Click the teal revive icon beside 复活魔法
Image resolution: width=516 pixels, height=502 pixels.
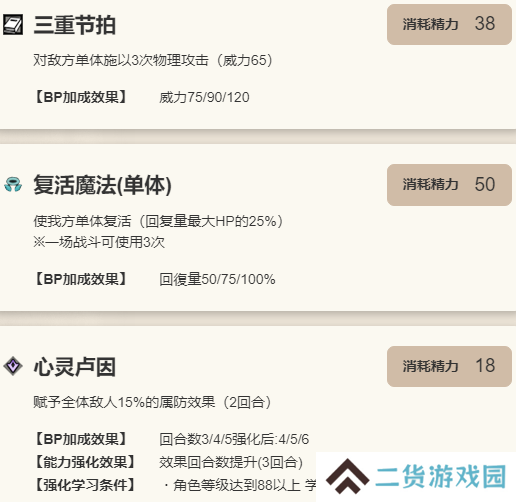(13, 185)
